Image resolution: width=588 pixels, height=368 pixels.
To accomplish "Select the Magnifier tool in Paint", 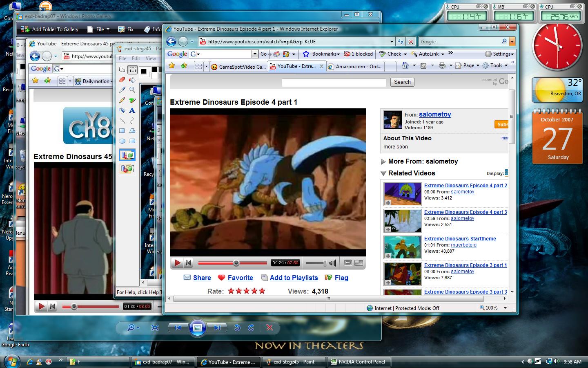I will pos(132,90).
